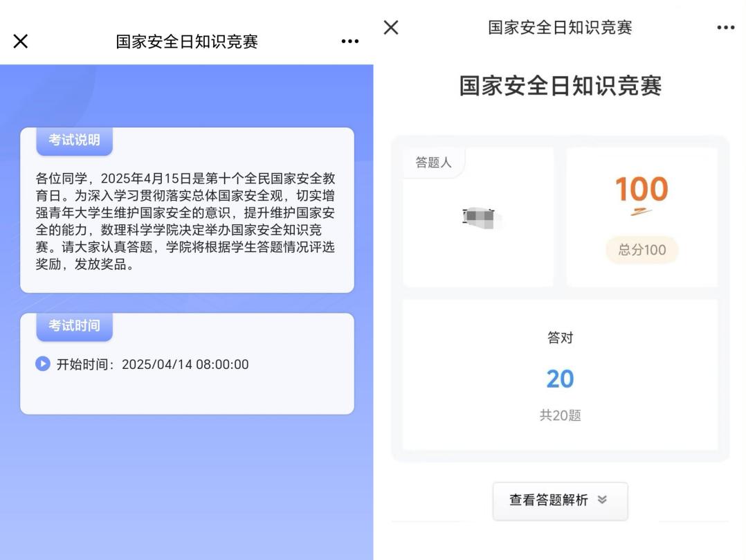746x560 pixels.
Task: Select the 考试说明 section tag
Action: click(x=74, y=141)
